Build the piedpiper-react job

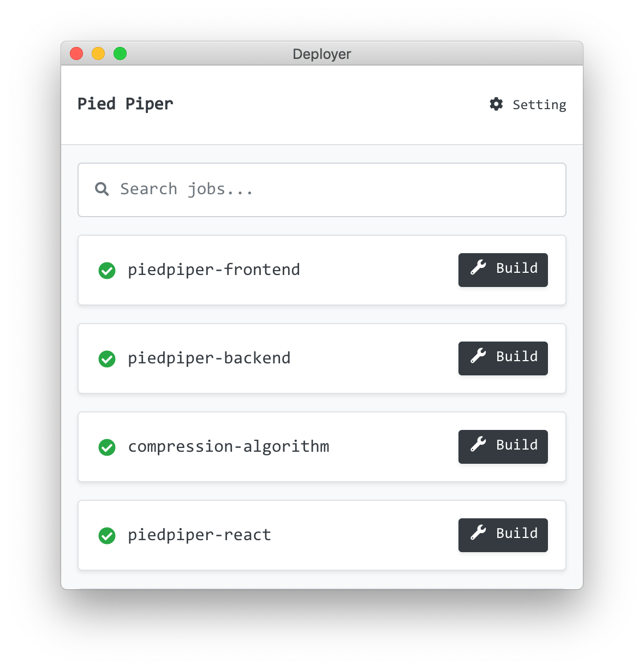coord(502,535)
